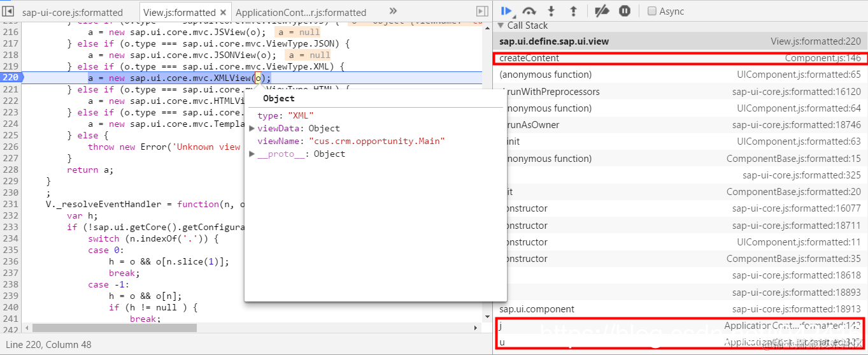Image resolution: width=868 pixels, height=355 pixels.
Task: Click the highlighted o variable on line 220
Action: 258,78
